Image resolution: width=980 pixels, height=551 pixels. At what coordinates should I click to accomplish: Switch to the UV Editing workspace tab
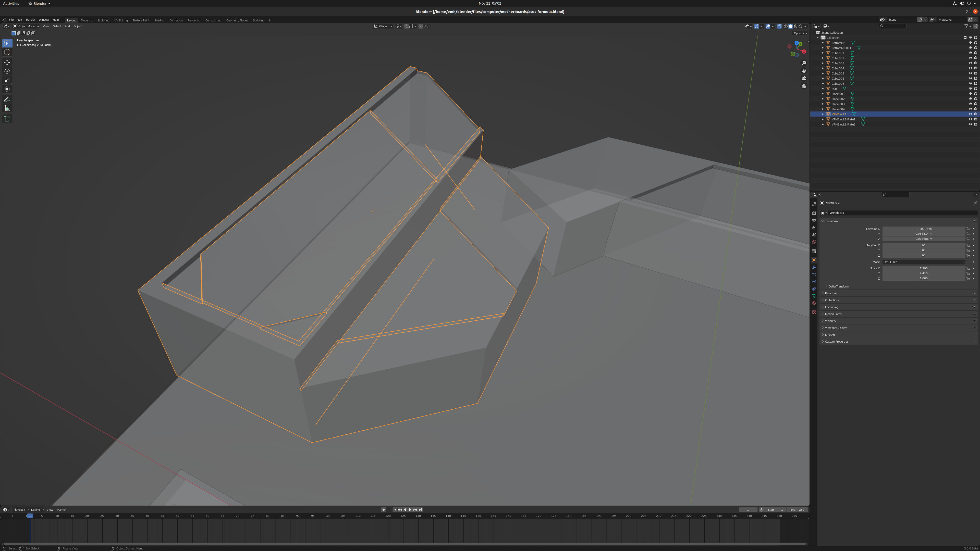[121, 20]
